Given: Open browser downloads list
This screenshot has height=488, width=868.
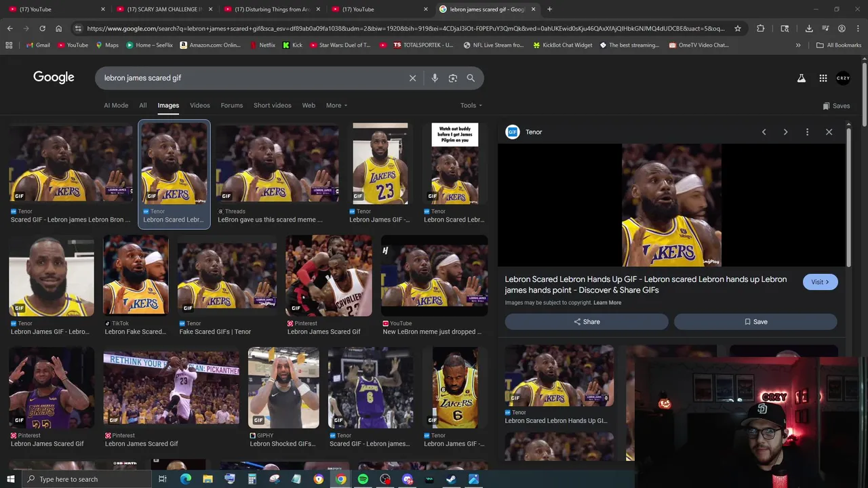Looking at the screenshot, I should (809, 28).
